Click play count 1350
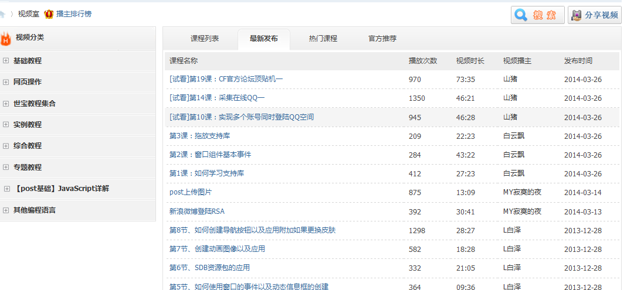The height and width of the screenshot is (290, 644). click(417, 98)
